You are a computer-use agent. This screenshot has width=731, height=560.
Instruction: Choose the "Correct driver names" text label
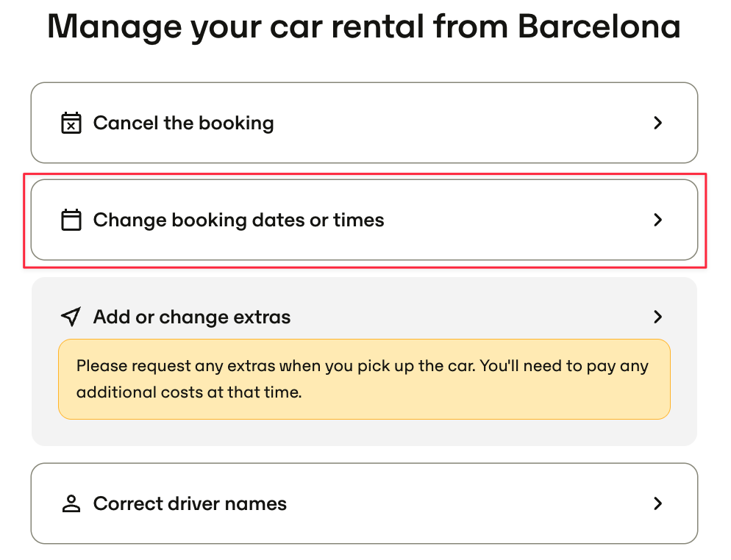(x=190, y=503)
